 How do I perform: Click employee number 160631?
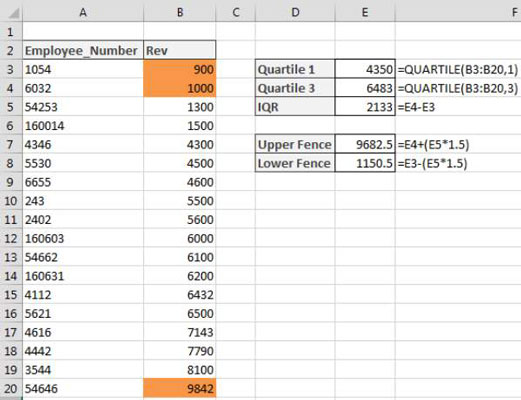83,276
